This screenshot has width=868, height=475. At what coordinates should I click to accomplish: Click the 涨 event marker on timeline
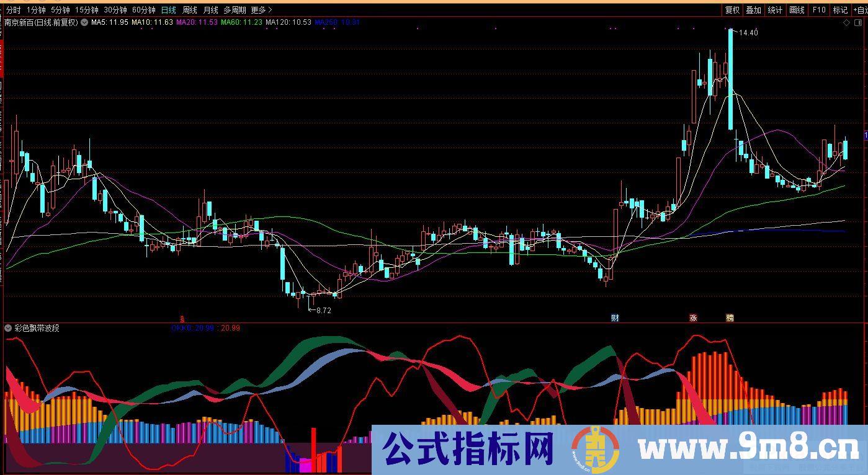point(693,318)
